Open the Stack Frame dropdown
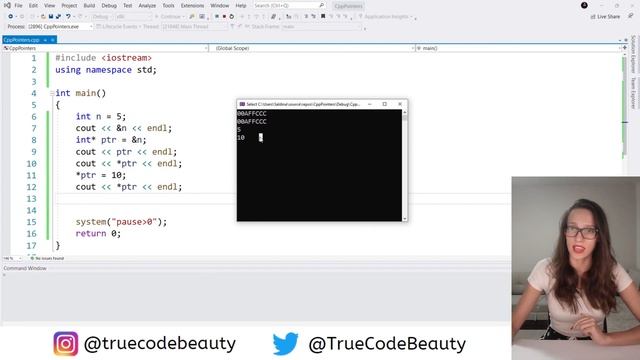This screenshot has height=360, width=640. (322, 27)
